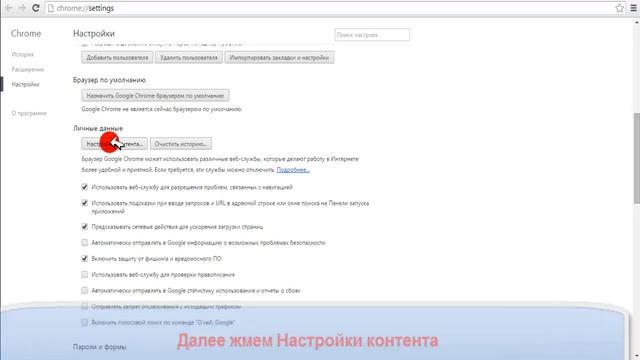
Task: Open the Подробнее link
Action: click(x=293, y=170)
